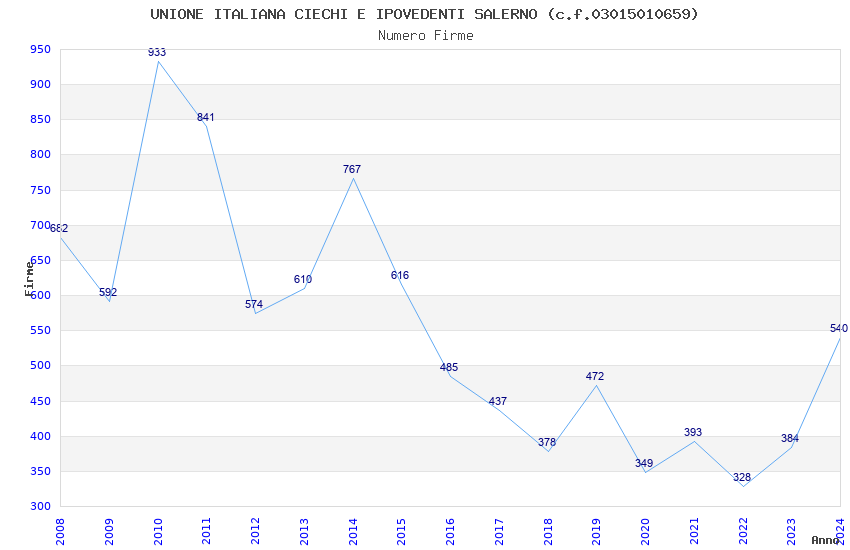850x550 pixels.
Task: Click the data label 328 for 2022
Action: pyautogui.click(x=742, y=477)
